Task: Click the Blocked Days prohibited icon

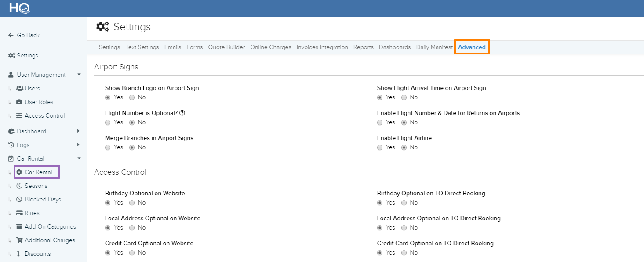Action: click(19, 199)
